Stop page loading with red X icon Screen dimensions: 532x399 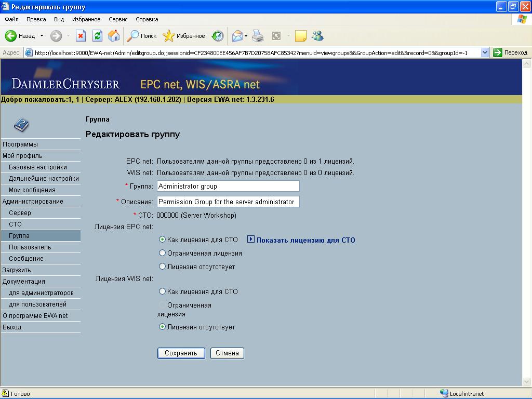pyautogui.click(x=81, y=36)
